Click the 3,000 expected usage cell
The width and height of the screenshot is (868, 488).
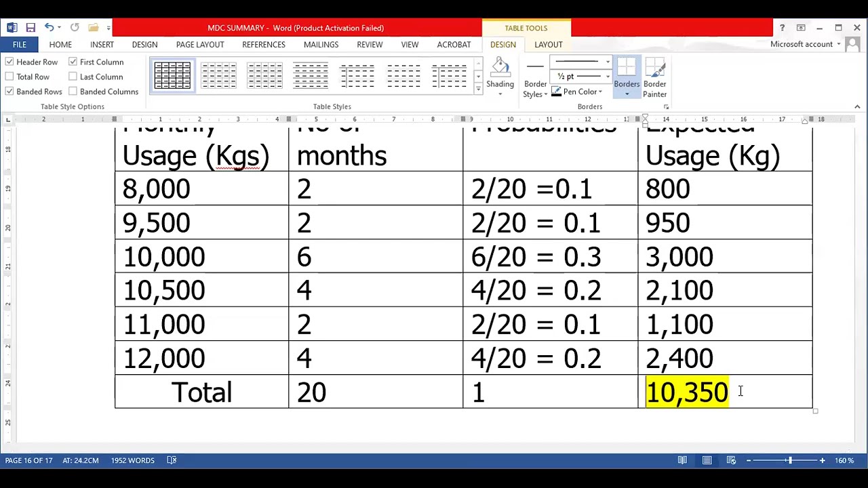click(725, 256)
